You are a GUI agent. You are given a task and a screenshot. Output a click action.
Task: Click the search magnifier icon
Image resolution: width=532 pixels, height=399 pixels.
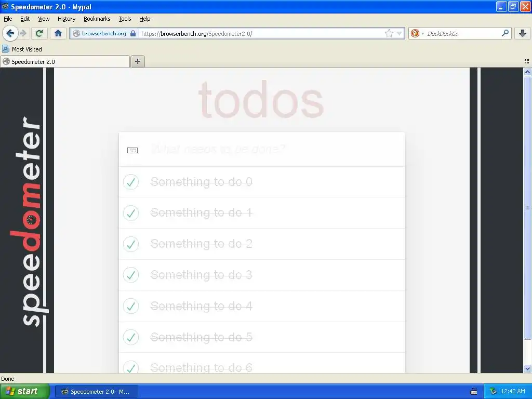click(505, 33)
